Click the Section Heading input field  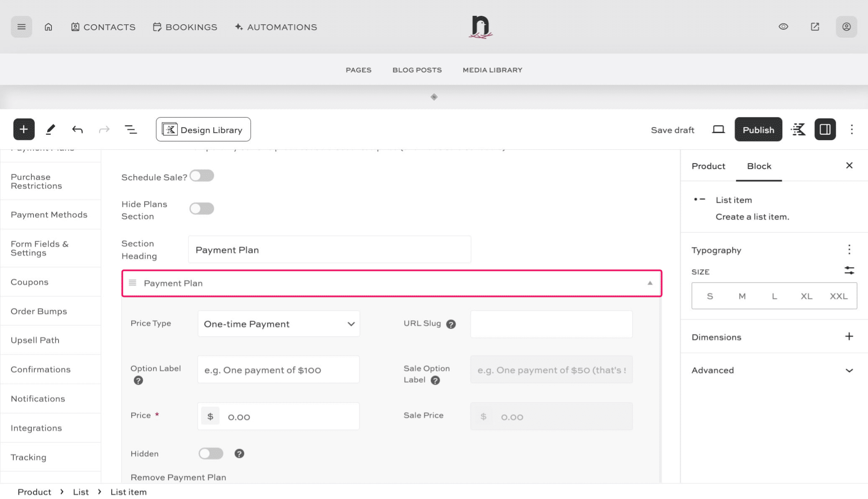330,249
